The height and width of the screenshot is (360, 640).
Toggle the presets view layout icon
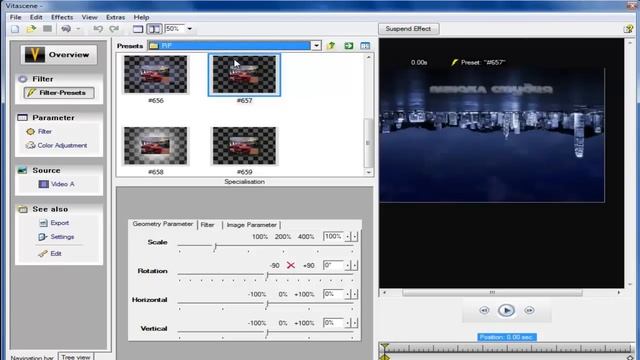point(365,46)
